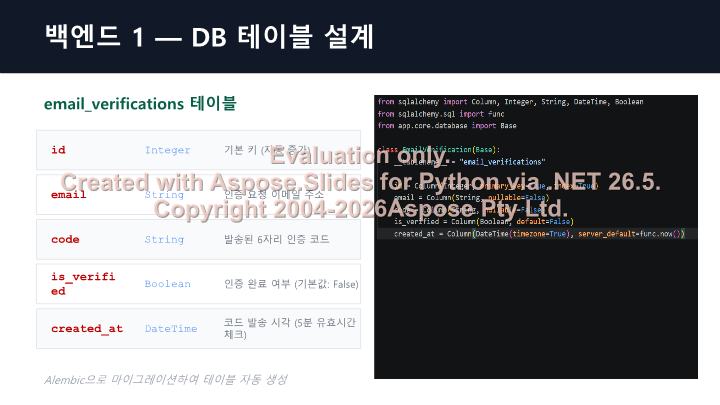Select the '발송된 6자리 인증 코드' description
The height and width of the screenshot is (405, 720).
276,239
